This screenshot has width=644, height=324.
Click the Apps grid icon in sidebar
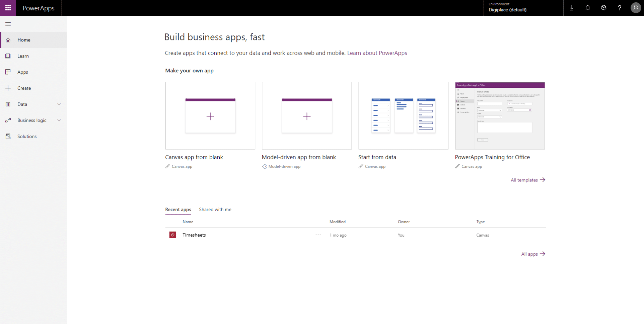8,72
